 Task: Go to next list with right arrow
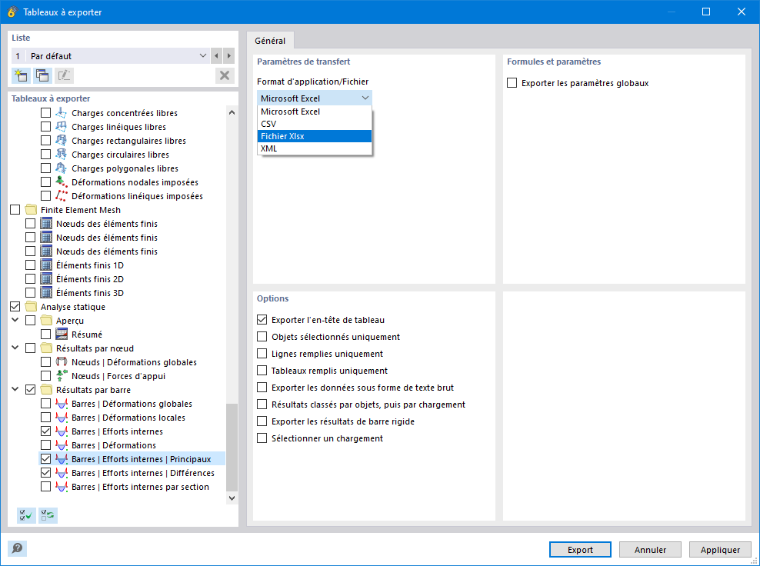click(x=229, y=56)
